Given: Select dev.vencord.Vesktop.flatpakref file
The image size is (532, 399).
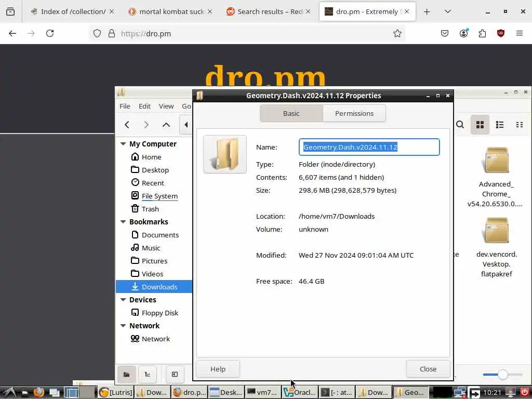Looking at the screenshot, I should tap(496, 247).
